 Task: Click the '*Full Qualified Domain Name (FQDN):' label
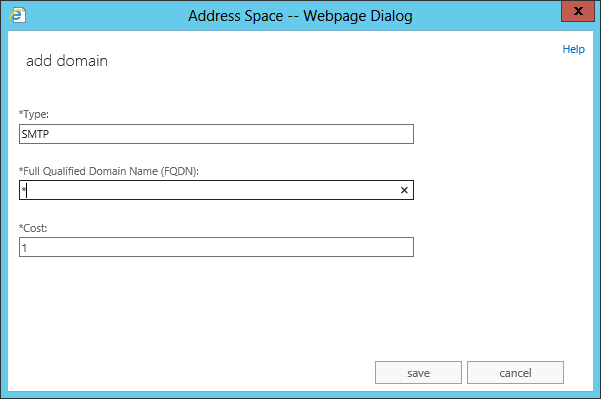[109, 171]
